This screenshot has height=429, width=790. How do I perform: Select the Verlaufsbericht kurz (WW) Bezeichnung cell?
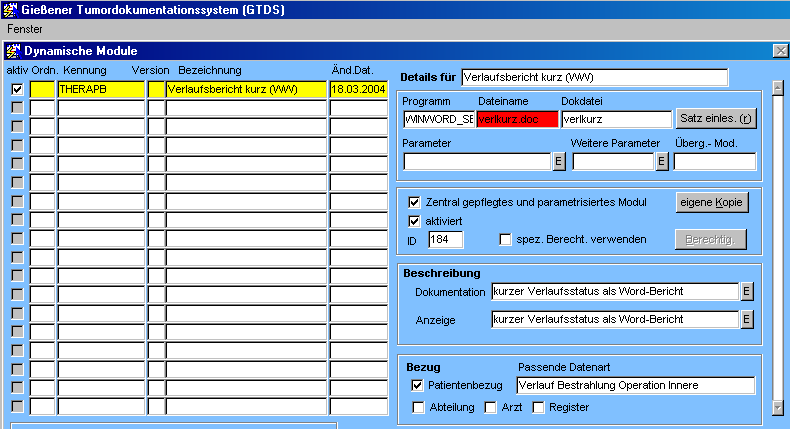pyautogui.click(x=246, y=89)
